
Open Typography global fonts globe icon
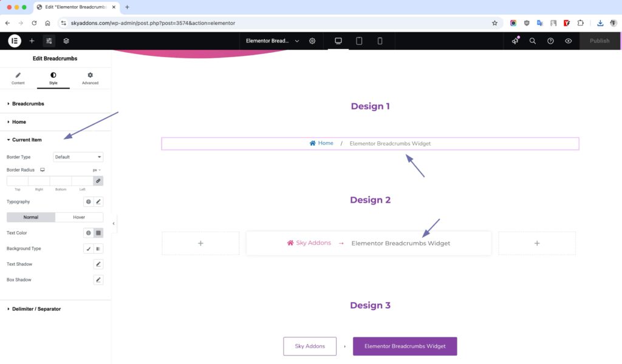[89, 201]
